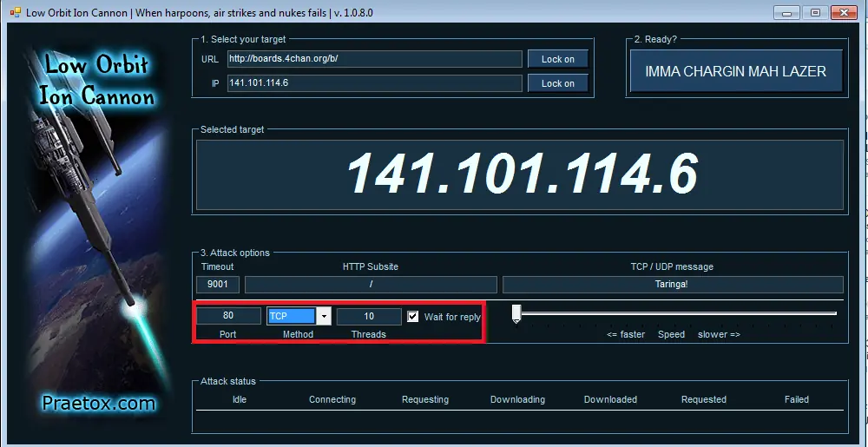Select the Port field showing 80
Screen dimensions: 868x447
228,316
